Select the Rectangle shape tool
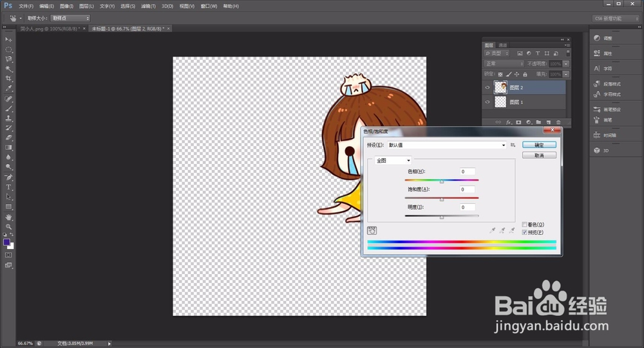Image resolution: width=644 pixels, height=348 pixels. point(8,207)
